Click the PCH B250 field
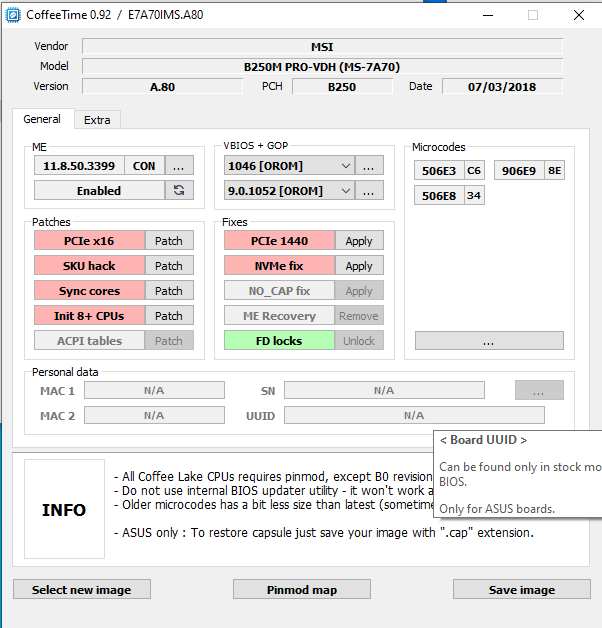The width and height of the screenshot is (602, 628). tap(342, 87)
